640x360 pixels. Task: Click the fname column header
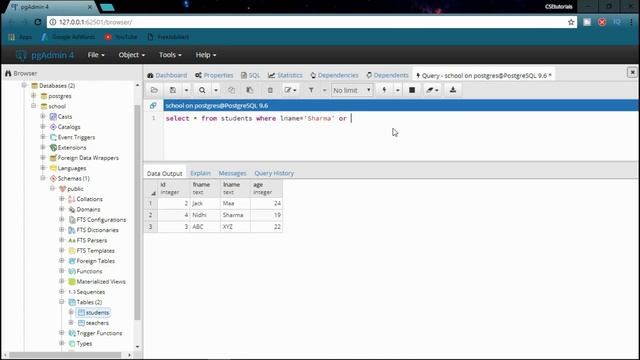point(205,188)
